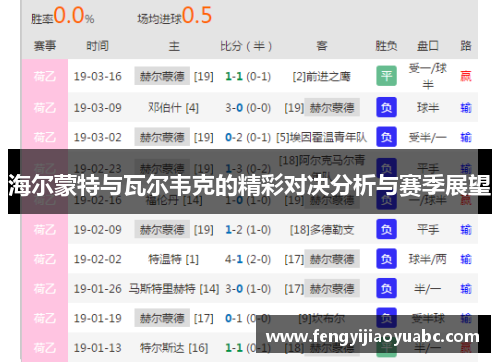Click the score 0-2 (0-1)
Viewport: 500px width, 362px height.
coord(248,137)
